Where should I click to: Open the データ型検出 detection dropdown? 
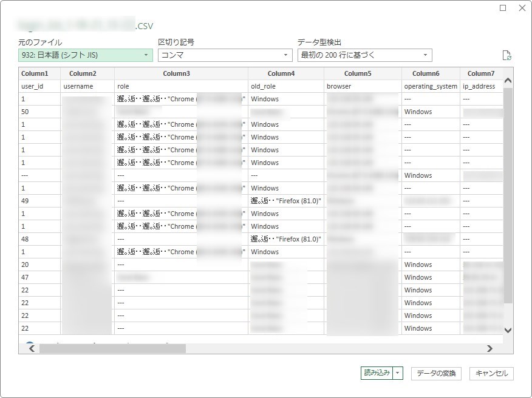tap(426, 55)
